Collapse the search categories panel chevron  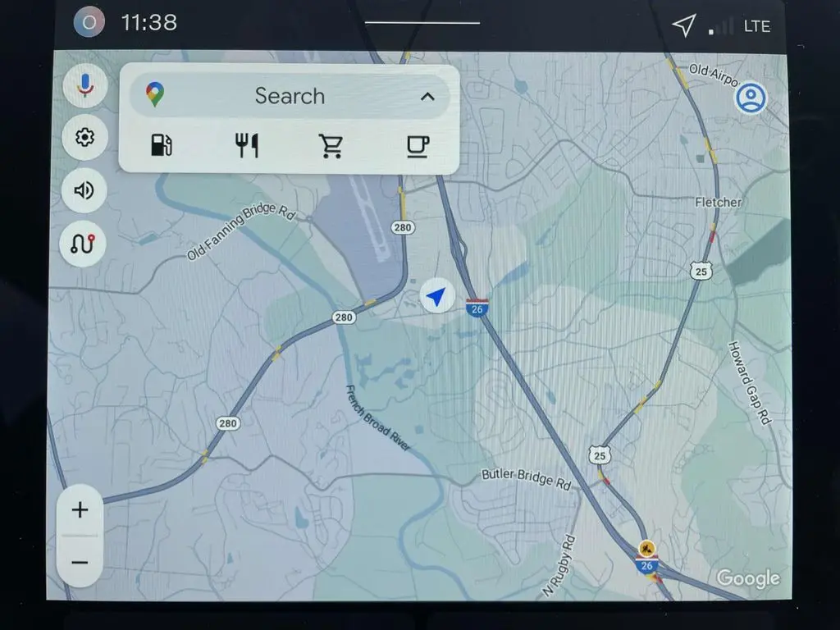click(x=427, y=96)
